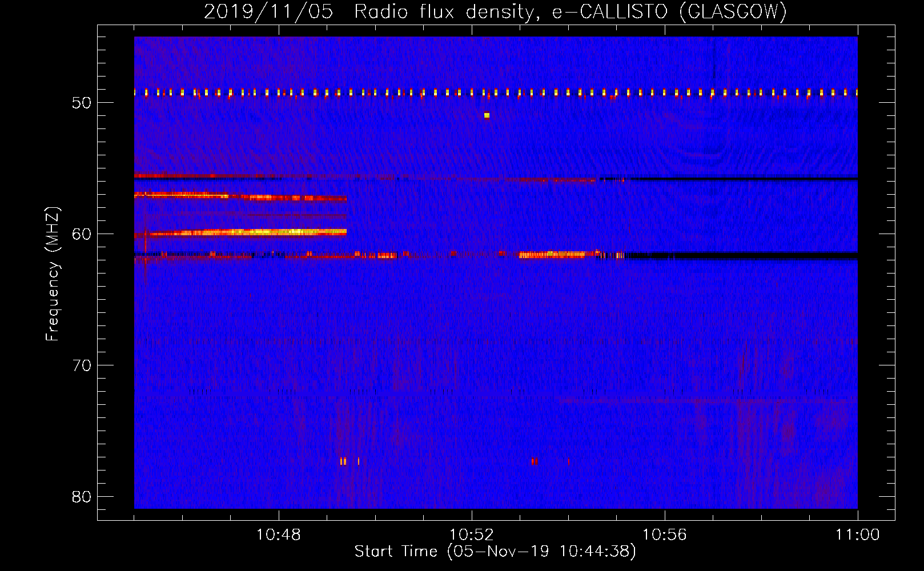Click the 70 frequency tick label

(x=82, y=365)
